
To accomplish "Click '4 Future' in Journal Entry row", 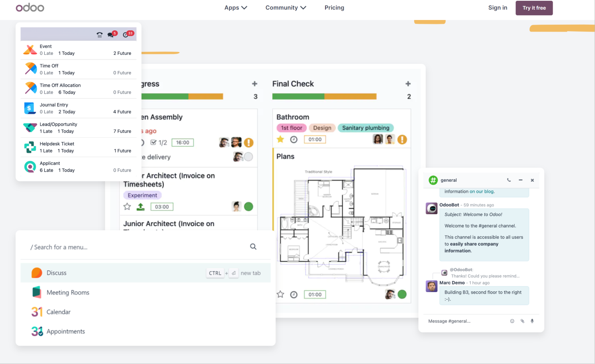I will 122,112.
